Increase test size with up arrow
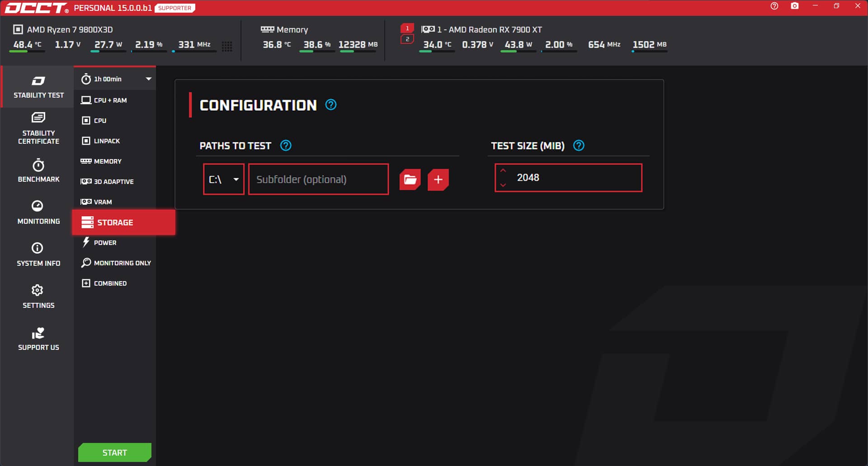Screen dimensions: 868x466 (503, 170)
